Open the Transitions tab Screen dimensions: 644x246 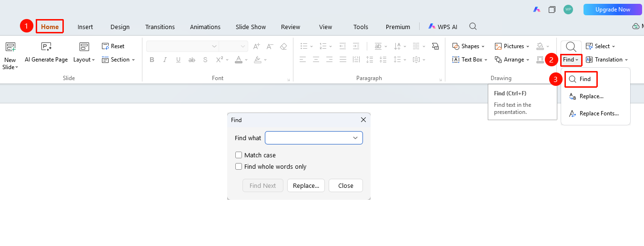point(160,27)
